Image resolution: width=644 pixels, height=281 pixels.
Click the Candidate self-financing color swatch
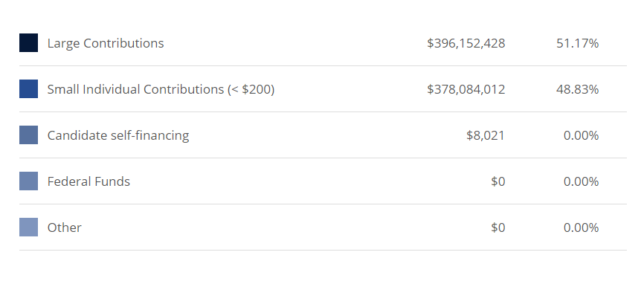(x=29, y=135)
